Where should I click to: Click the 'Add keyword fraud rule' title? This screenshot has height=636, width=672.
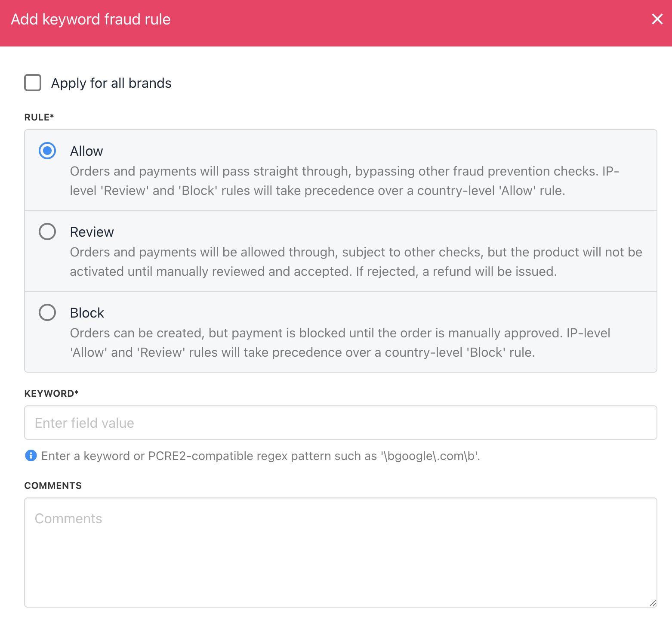click(91, 19)
